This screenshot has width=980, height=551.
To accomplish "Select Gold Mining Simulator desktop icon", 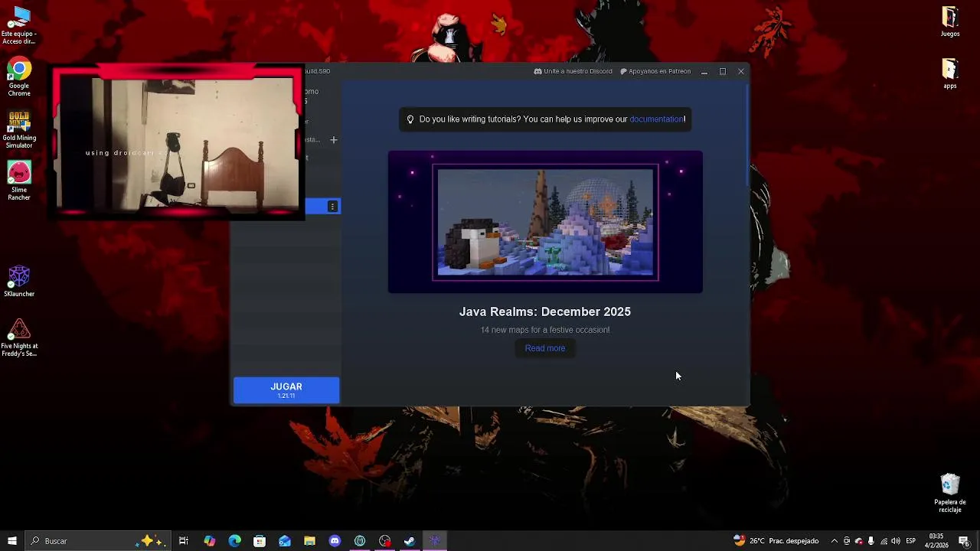I will coord(19,130).
